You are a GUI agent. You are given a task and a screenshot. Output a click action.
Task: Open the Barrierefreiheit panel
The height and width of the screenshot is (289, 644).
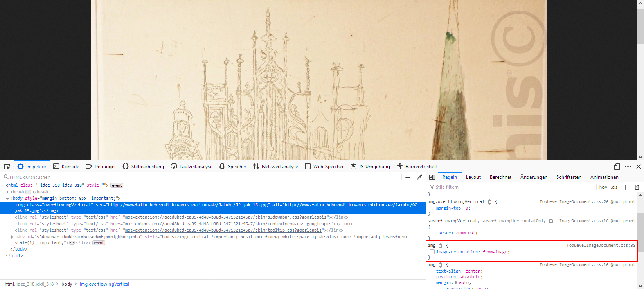click(x=417, y=167)
